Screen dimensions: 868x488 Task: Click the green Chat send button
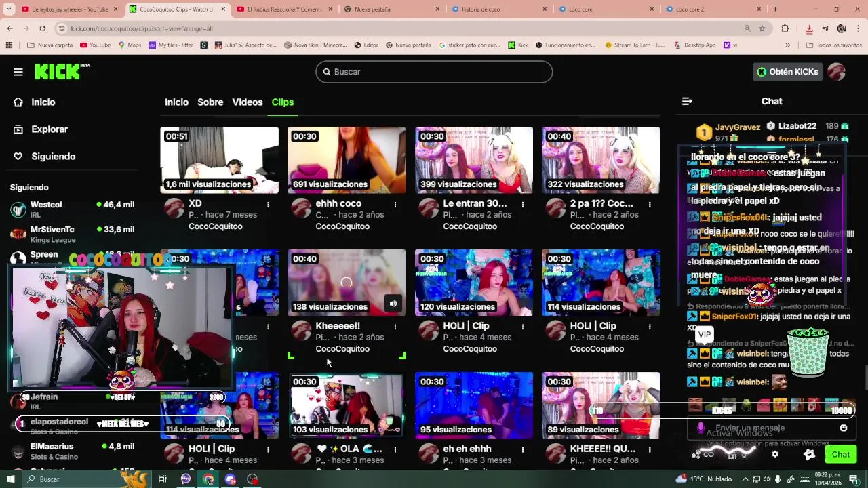[x=840, y=454]
